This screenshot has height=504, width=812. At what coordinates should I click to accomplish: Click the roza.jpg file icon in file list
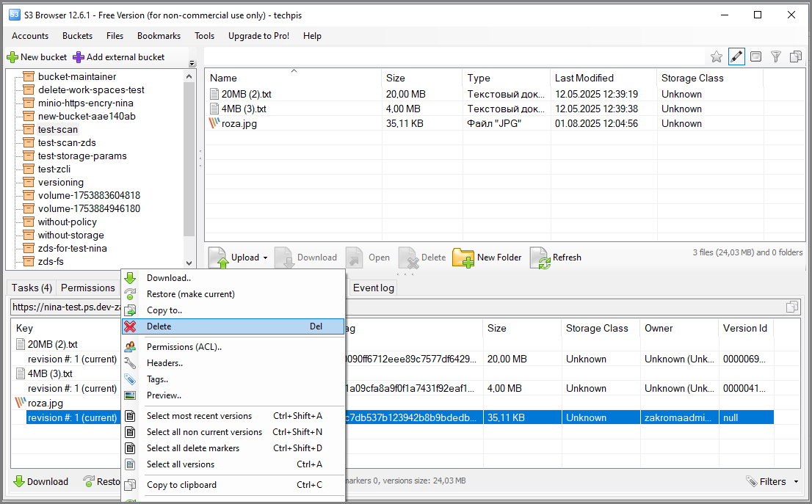[x=214, y=124]
